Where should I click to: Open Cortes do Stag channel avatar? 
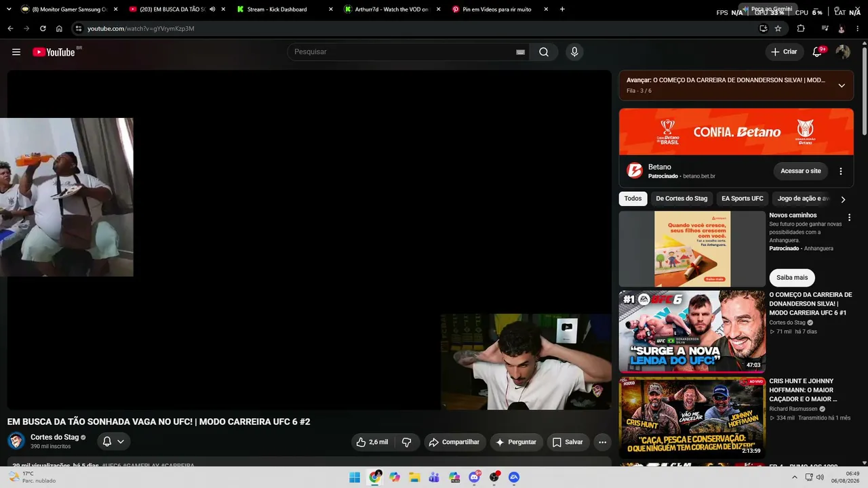pos(16,441)
